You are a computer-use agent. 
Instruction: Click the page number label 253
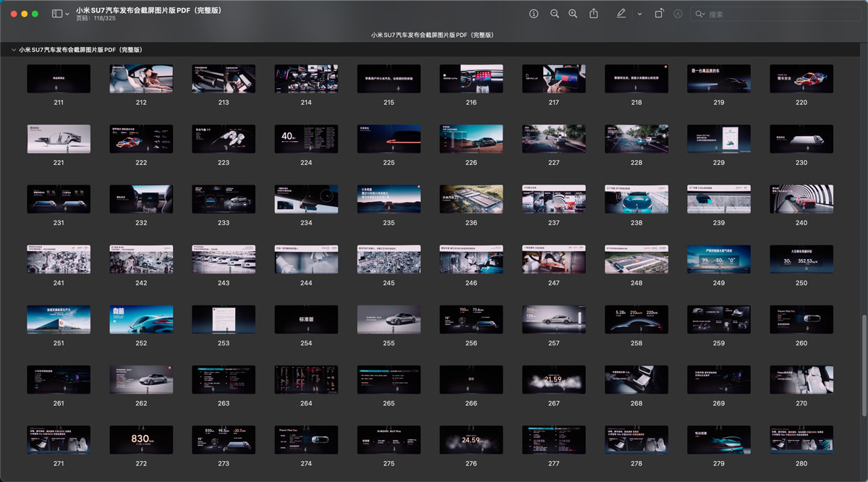pyautogui.click(x=224, y=343)
